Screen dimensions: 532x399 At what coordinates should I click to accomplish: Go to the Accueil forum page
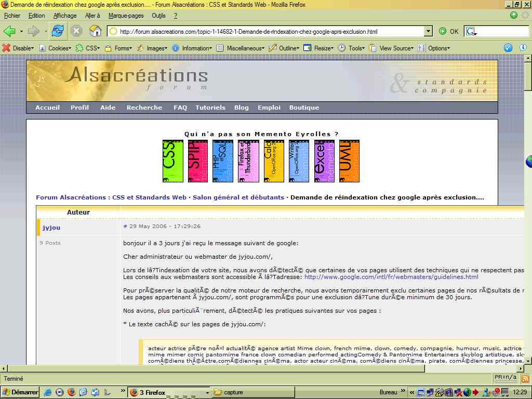point(47,108)
